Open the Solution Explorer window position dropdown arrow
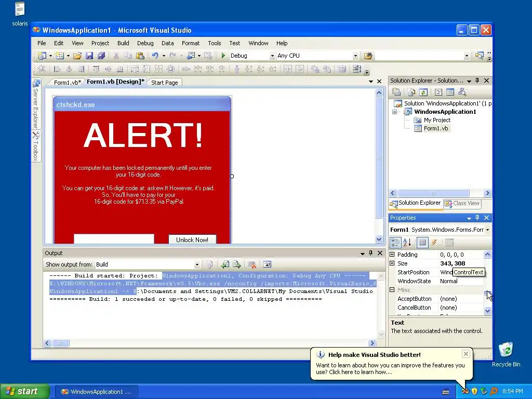532x399 pixels. coord(469,81)
